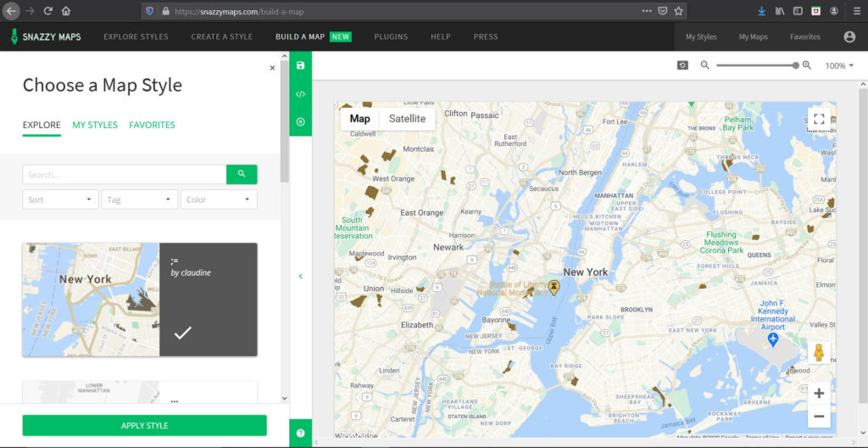The width and height of the screenshot is (868, 448).
Task: Open Favorites in top bar
Action: [x=805, y=37]
